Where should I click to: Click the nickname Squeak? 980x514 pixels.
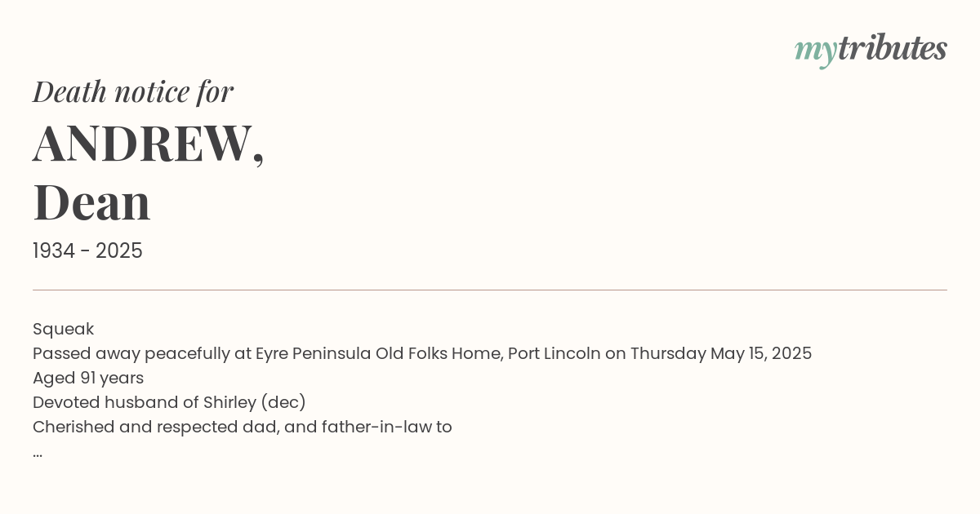(64, 330)
